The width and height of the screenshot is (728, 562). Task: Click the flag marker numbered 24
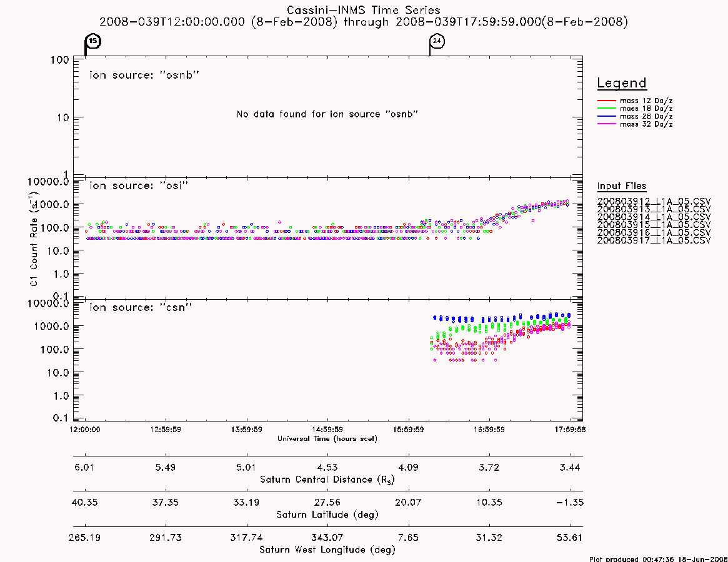point(437,41)
